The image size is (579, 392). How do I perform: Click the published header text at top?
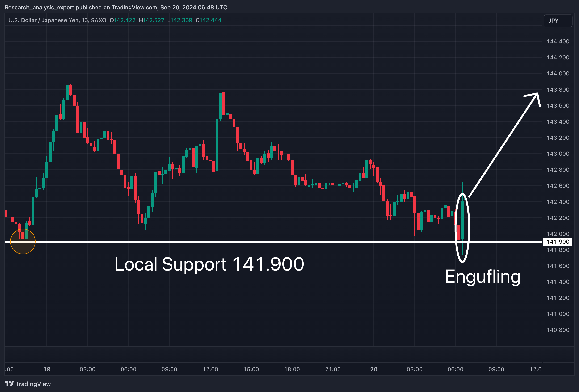[x=116, y=8]
